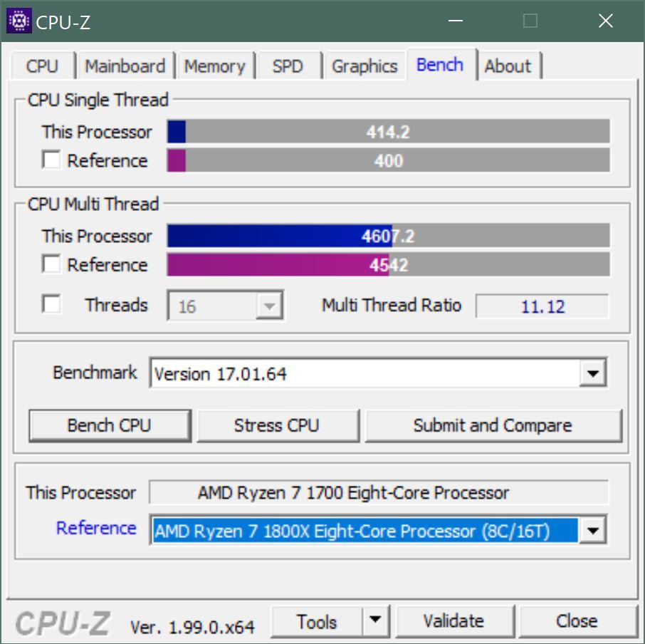
Task: Select the SPD tab
Action: pos(288,66)
